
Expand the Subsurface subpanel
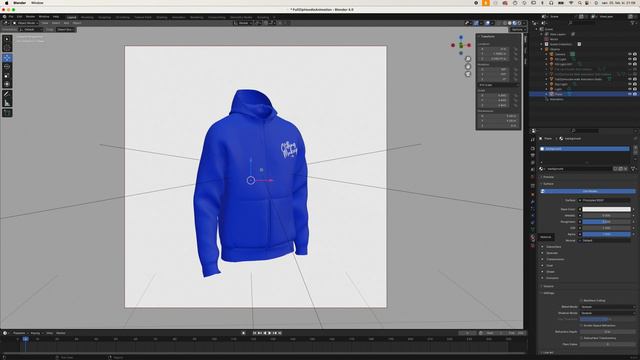(553, 247)
